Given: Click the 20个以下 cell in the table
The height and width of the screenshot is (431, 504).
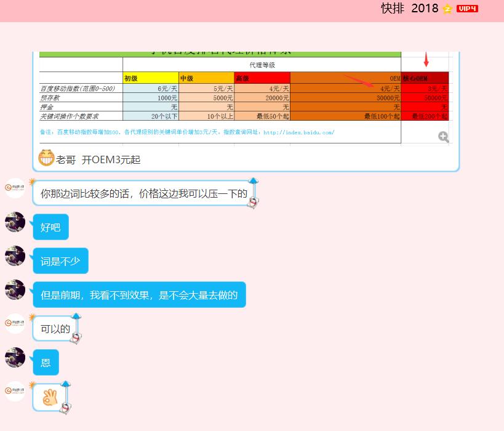Looking at the screenshot, I should tap(151, 116).
